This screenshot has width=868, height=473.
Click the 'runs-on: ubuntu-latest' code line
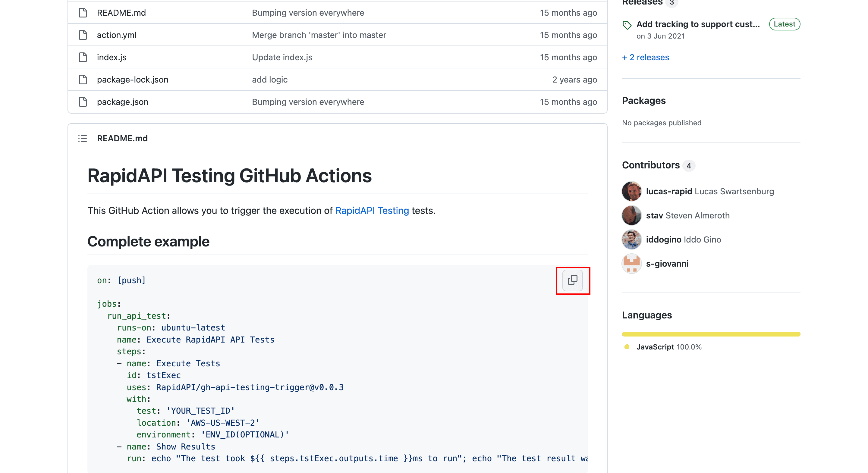coord(171,328)
